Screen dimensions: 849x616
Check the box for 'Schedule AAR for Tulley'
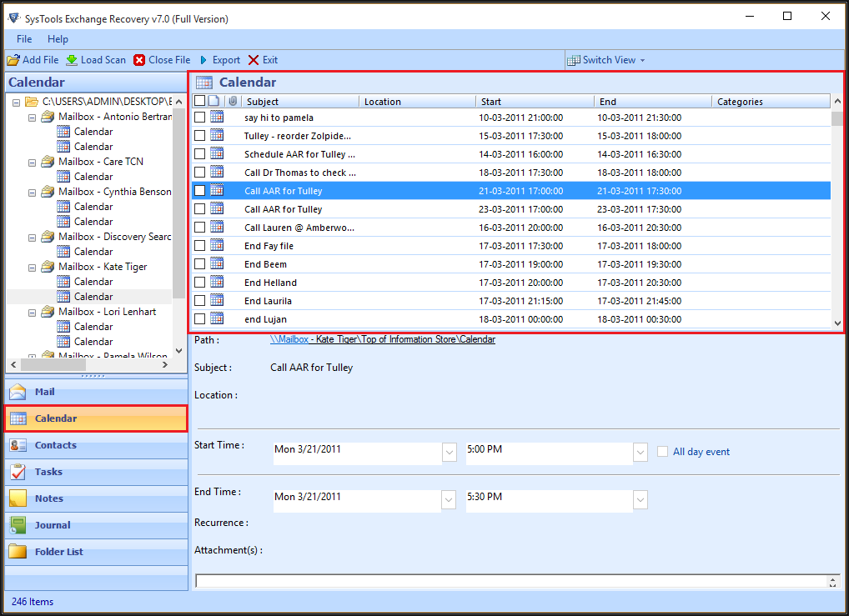(x=200, y=153)
